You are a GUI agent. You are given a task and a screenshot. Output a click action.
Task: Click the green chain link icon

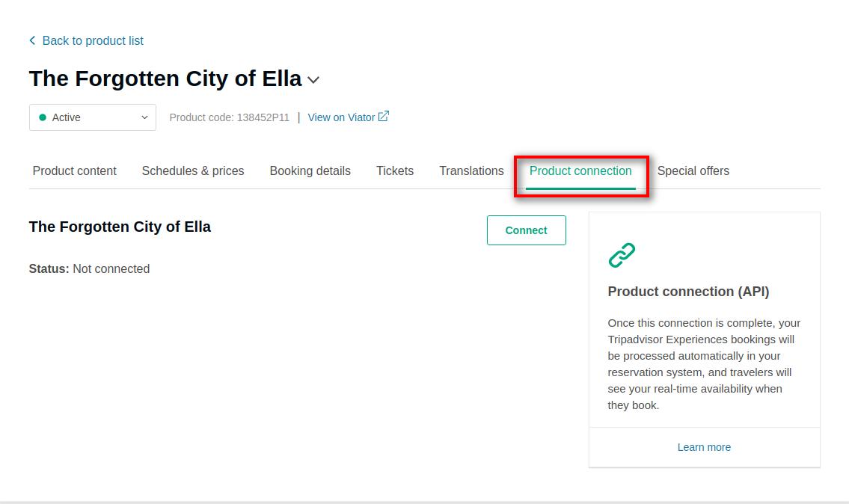pyautogui.click(x=622, y=255)
